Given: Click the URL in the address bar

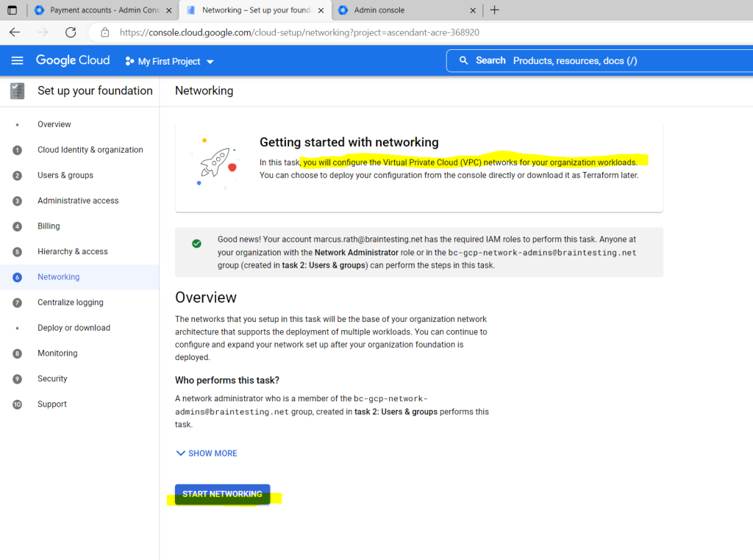Looking at the screenshot, I should pyautogui.click(x=299, y=32).
